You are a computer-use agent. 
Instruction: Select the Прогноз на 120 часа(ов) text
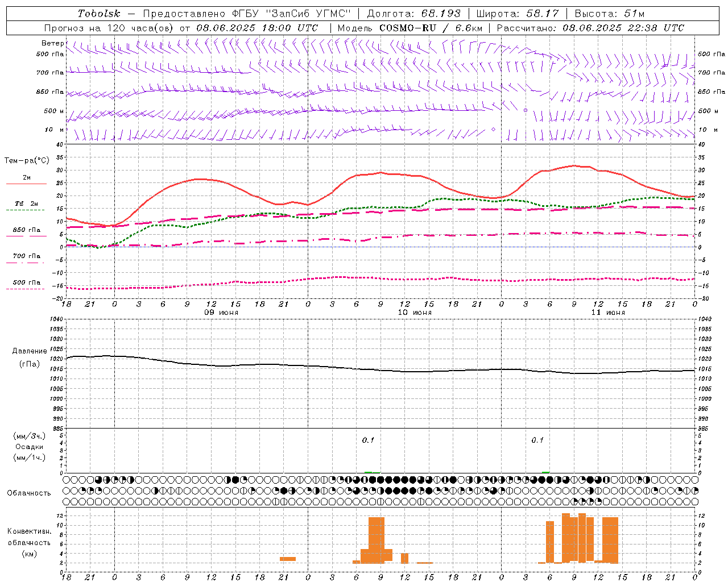click(x=110, y=28)
